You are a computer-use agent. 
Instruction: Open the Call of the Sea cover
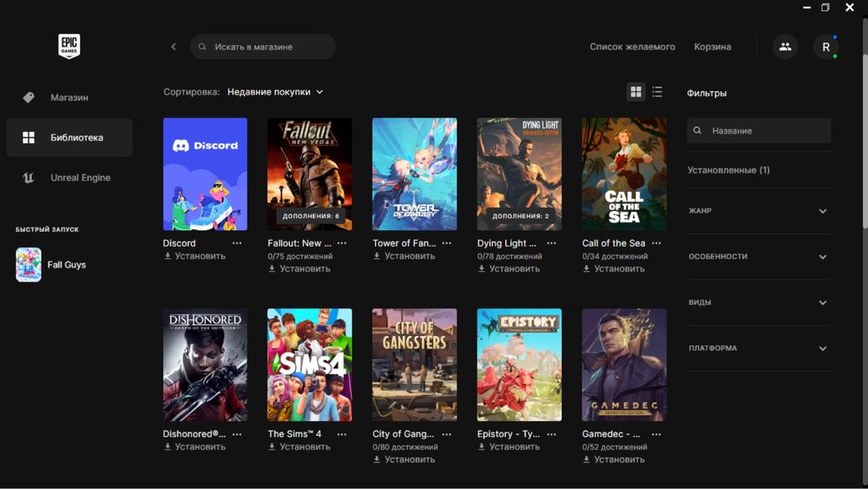point(624,174)
